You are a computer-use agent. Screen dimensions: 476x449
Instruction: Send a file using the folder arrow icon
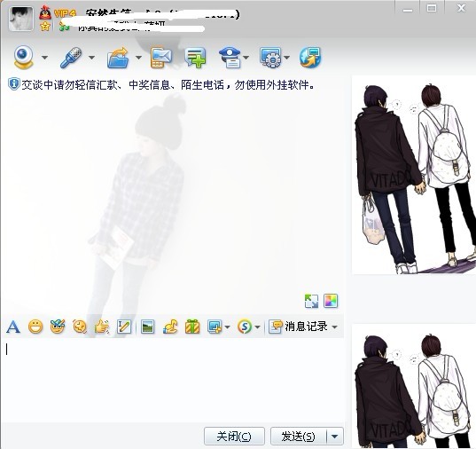118,57
